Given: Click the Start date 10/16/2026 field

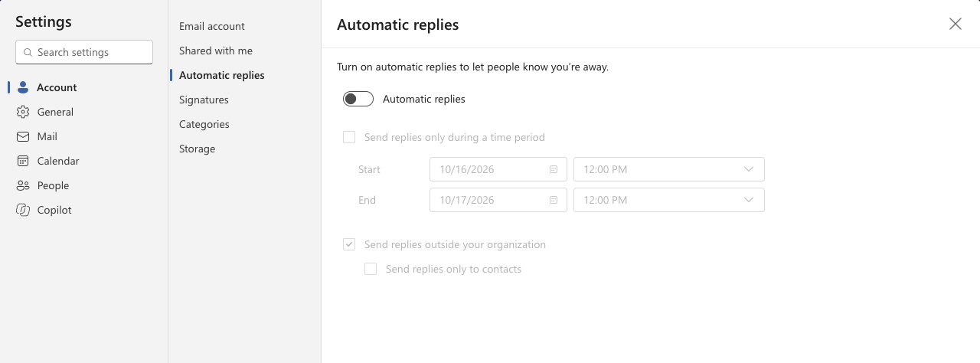Looking at the screenshot, I should 498,169.
